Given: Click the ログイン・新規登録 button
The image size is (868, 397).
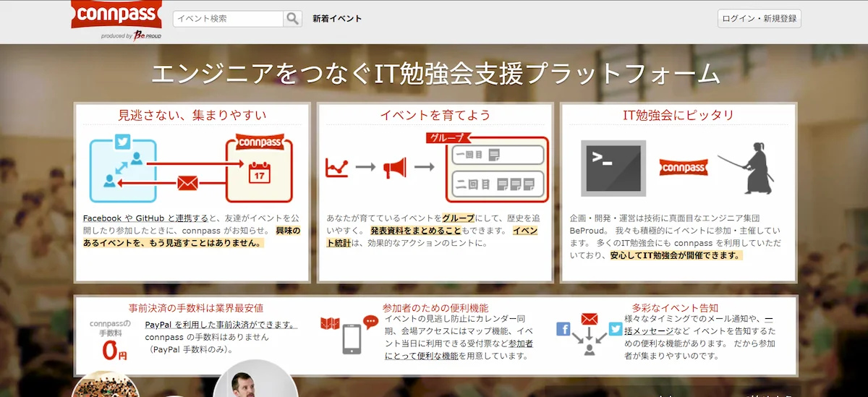Looking at the screenshot, I should point(759,19).
